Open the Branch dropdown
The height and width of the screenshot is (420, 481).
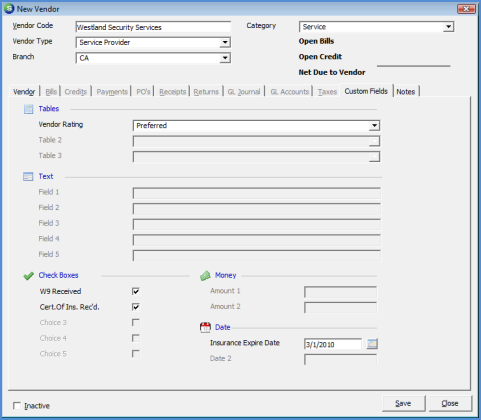(x=225, y=58)
